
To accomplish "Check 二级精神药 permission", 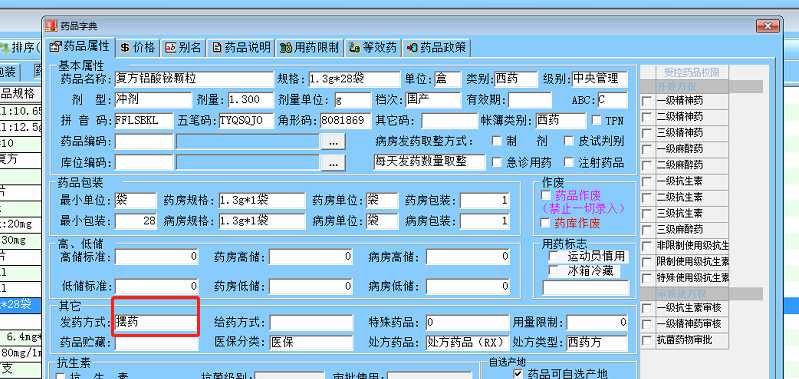I will (x=647, y=117).
